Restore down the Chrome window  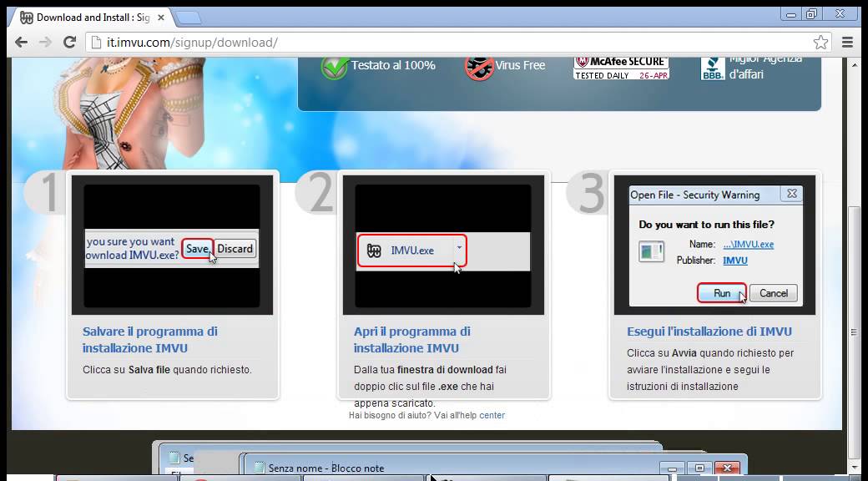811,14
